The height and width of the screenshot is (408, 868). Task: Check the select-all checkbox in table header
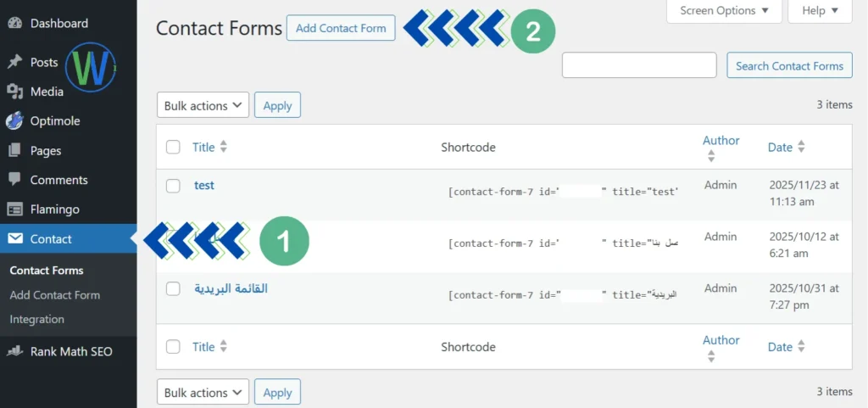click(x=173, y=147)
